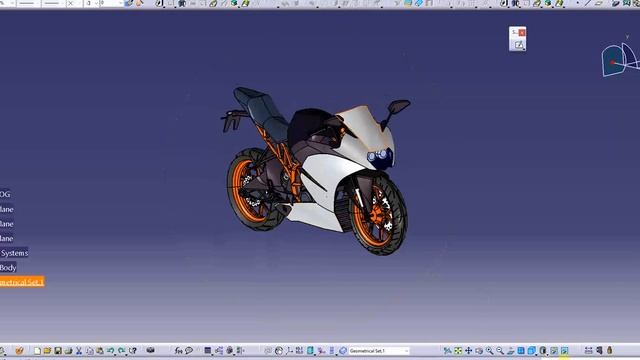The image size is (640, 360).
Task: Swap visible space icon
Action: pyautogui.click(x=564, y=351)
